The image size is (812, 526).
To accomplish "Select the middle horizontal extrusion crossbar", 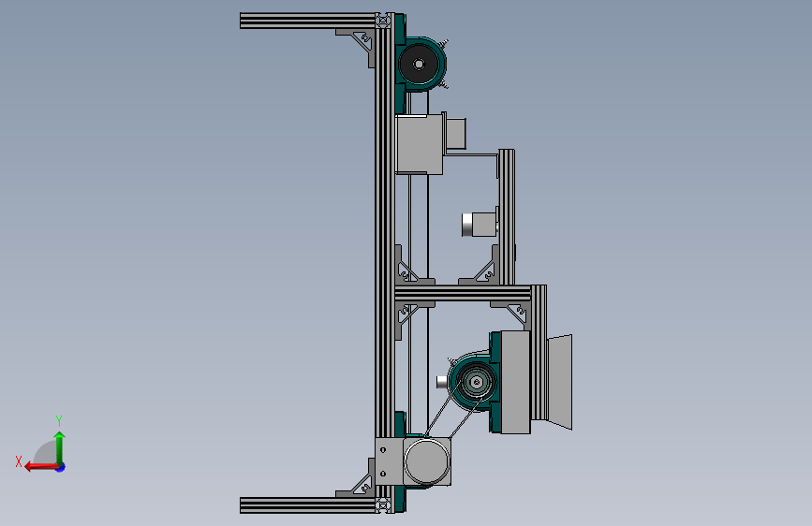I will pos(463,293).
